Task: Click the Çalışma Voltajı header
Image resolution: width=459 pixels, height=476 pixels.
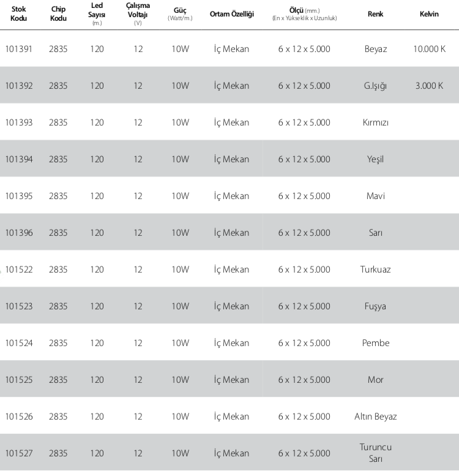Action: (138, 14)
